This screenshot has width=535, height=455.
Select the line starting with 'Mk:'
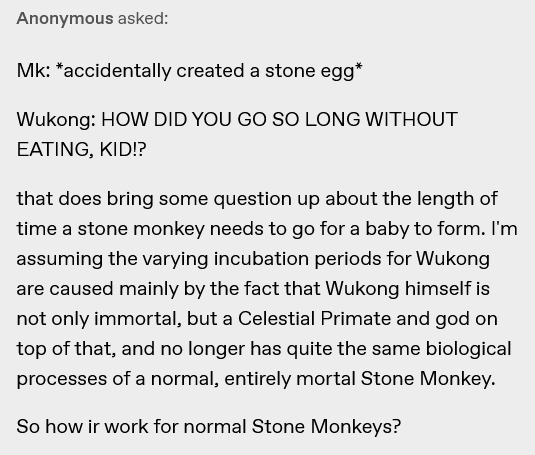pyautogui.click(x=190, y=71)
